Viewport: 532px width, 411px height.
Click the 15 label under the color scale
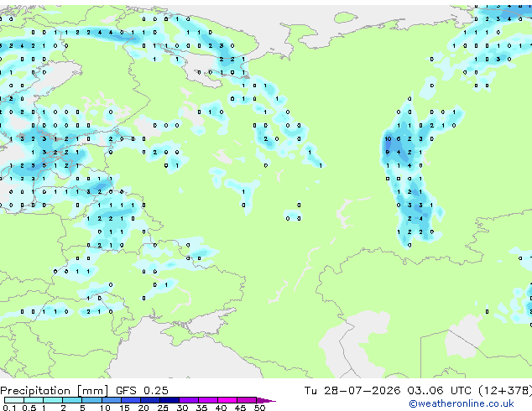click(124, 408)
